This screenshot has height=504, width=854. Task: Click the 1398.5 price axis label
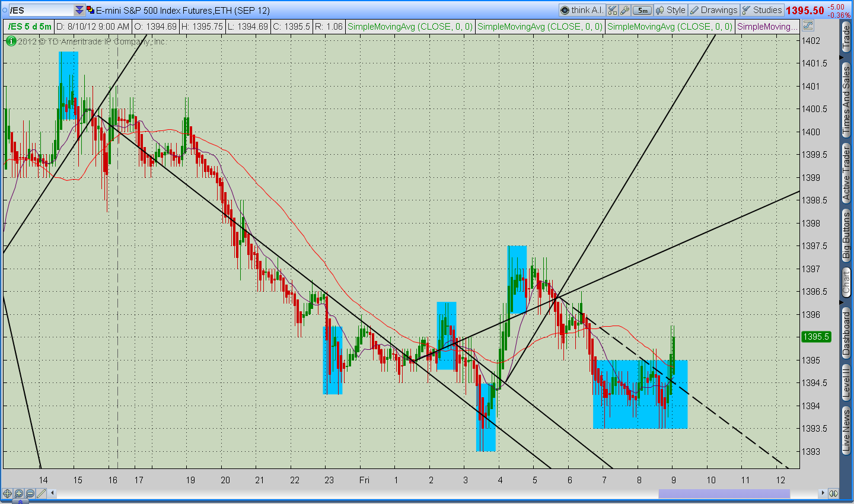814,200
